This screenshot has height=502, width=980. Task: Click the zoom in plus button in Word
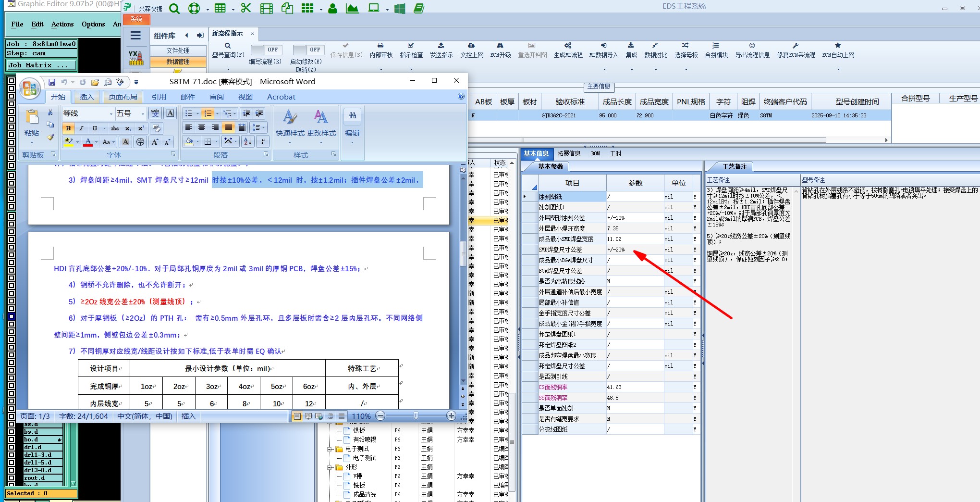tap(451, 416)
